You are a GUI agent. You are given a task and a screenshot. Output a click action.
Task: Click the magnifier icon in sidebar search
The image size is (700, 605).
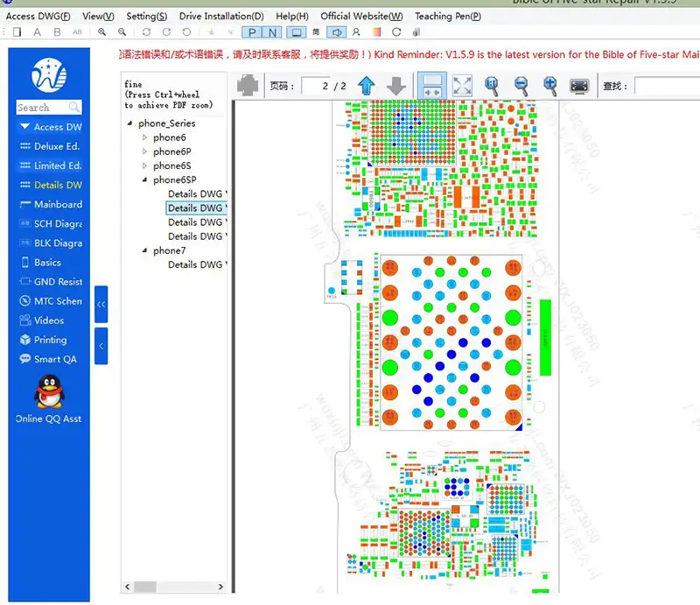pos(74,107)
